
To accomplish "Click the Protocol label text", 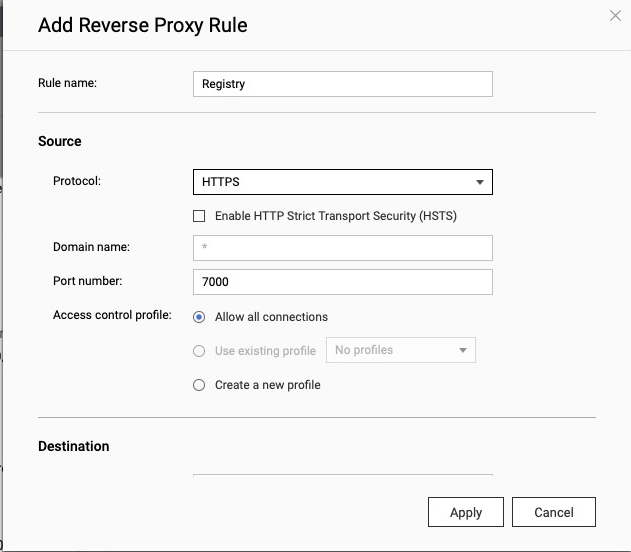I will (77, 181).
